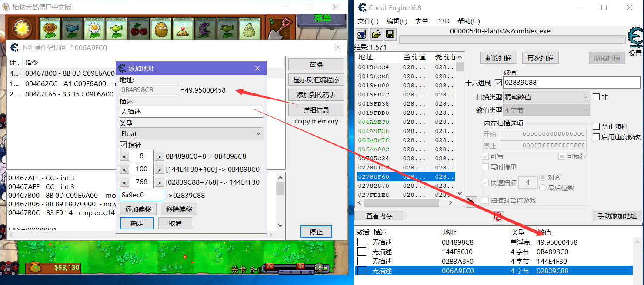Click the save floppy disk icon
Screen dimensions: 644x285
(390, 35)
